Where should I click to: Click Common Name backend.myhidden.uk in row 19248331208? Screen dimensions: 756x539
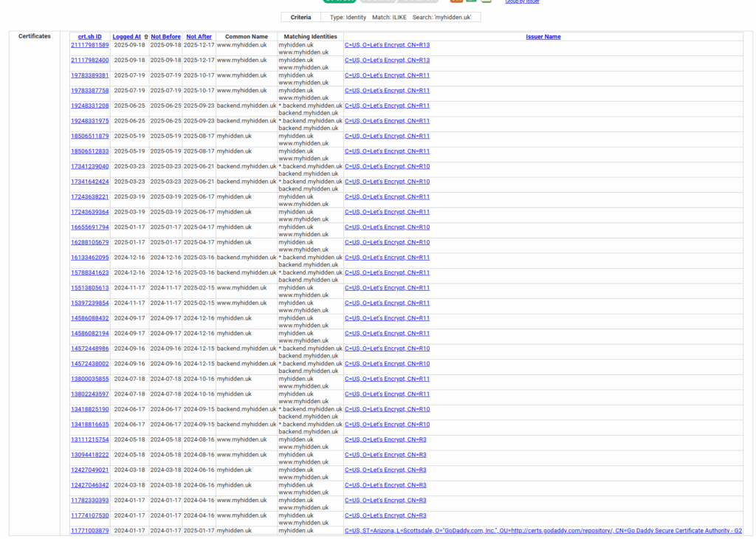point(247,106)
